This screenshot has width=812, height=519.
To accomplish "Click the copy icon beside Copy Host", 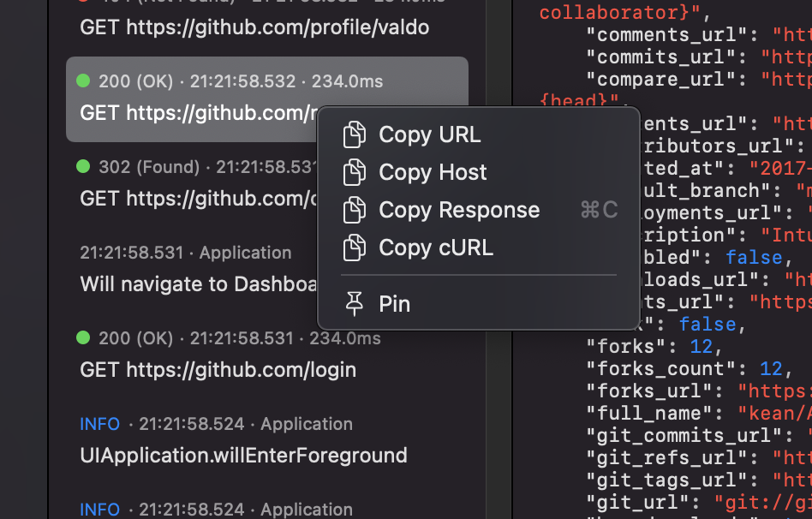I will pyautogui.click(x=355, y=172).
